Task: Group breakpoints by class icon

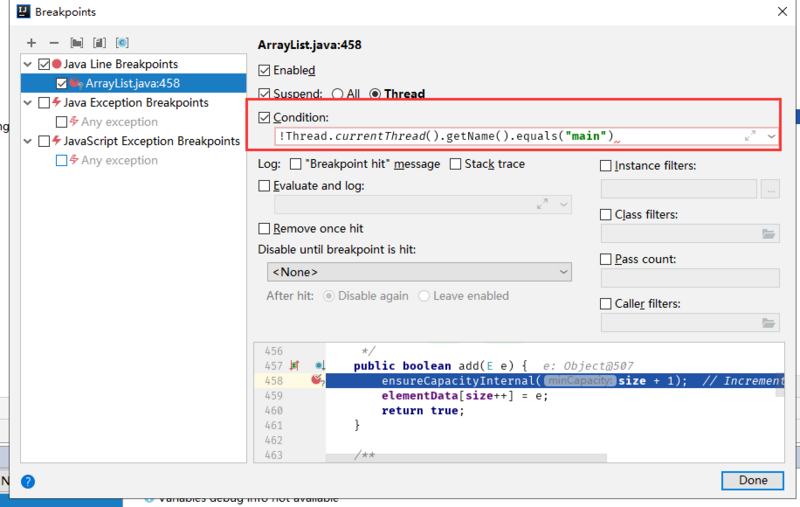Action: coord(122,43)
